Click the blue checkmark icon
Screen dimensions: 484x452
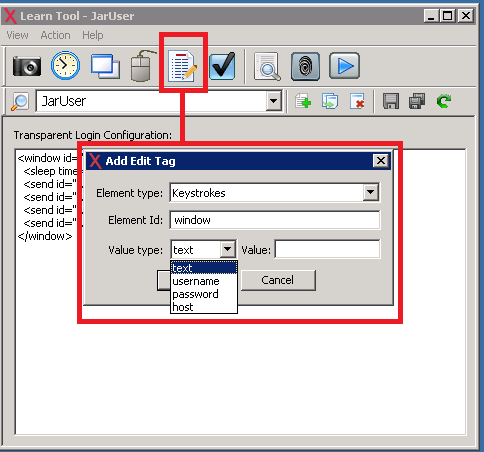(x=222, y=66)
